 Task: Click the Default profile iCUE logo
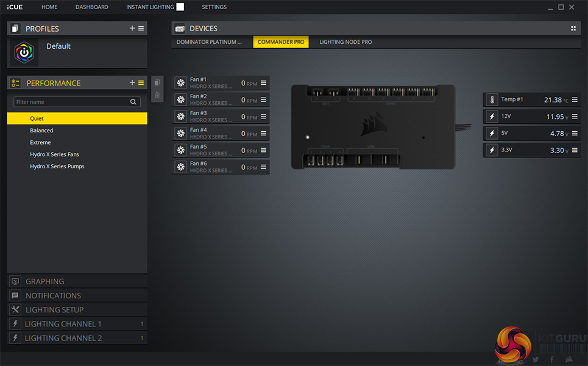[x=24, y=52]
